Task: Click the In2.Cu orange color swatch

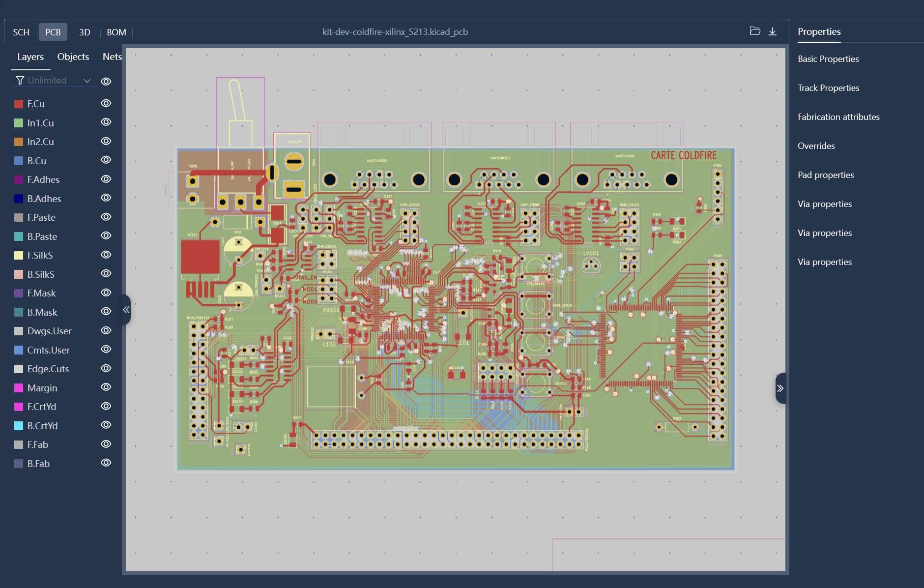Action: coord(19,142)
